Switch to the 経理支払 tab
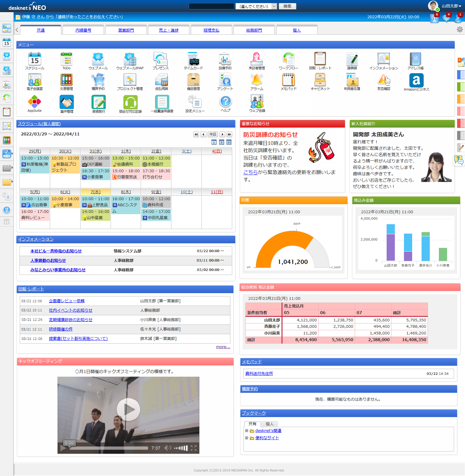This screenshot has width=465, height=476. coord(211,30)
